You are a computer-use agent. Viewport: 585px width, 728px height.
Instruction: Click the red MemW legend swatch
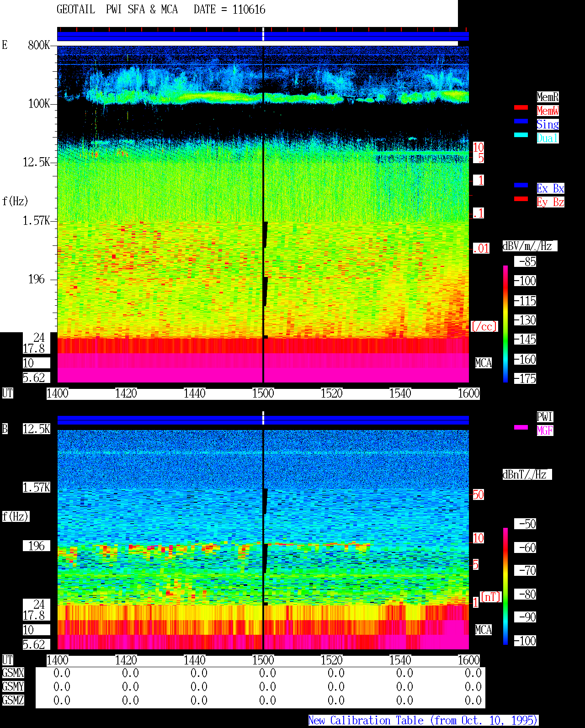click(x=521, y=107)
